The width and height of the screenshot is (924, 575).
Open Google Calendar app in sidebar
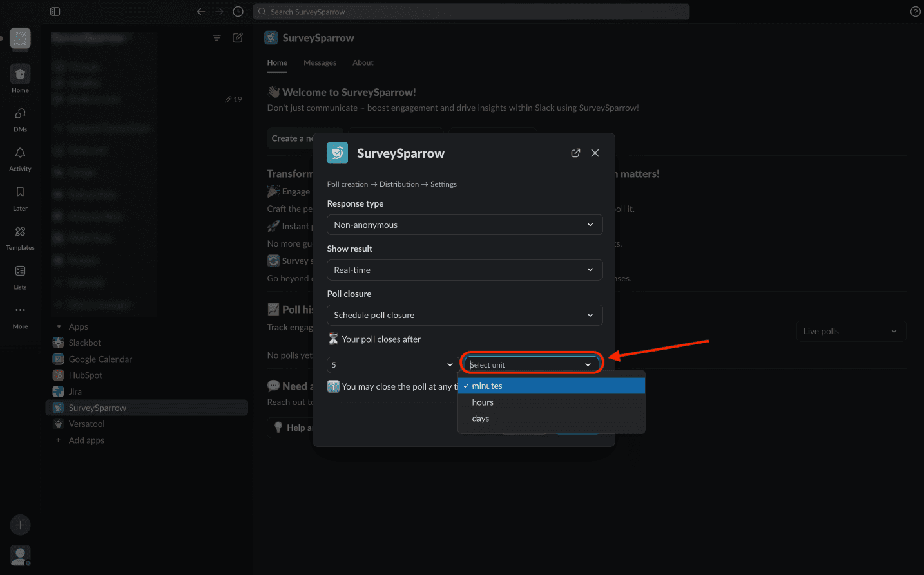[x=100, y=359]
